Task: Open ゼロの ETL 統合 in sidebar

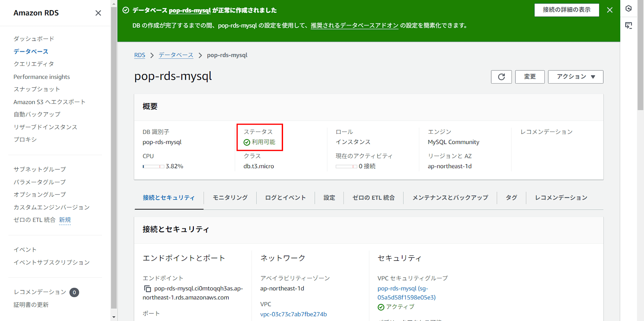Action: 34,220
